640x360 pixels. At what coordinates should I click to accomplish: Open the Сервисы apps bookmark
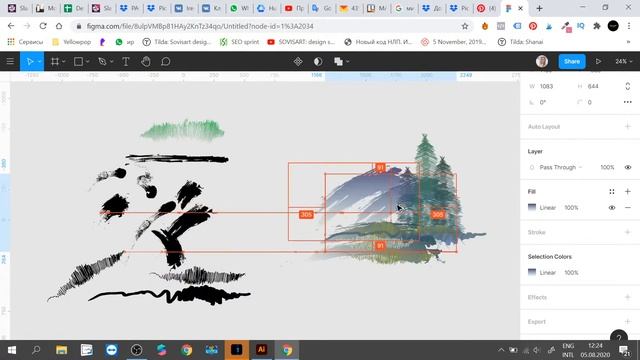(25, 42)
